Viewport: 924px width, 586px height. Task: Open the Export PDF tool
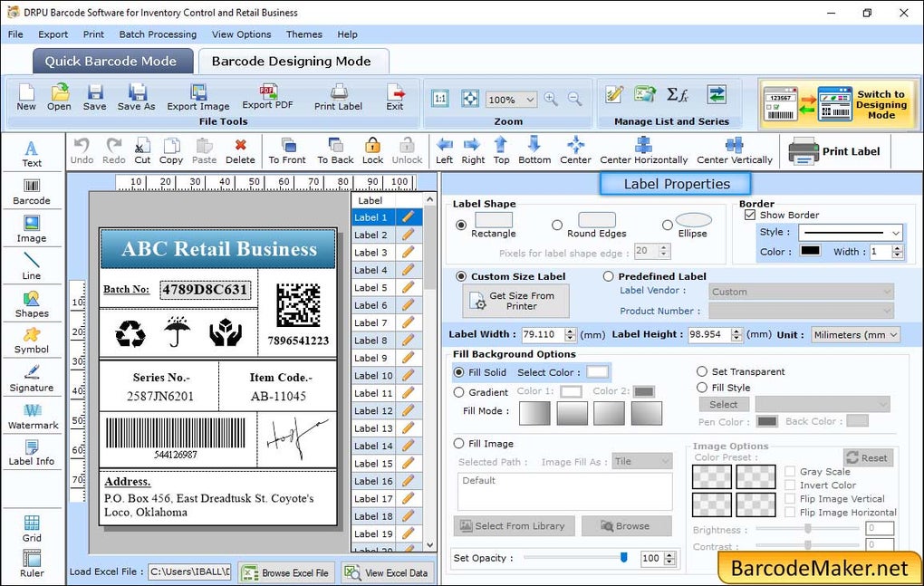pos(266,97)
